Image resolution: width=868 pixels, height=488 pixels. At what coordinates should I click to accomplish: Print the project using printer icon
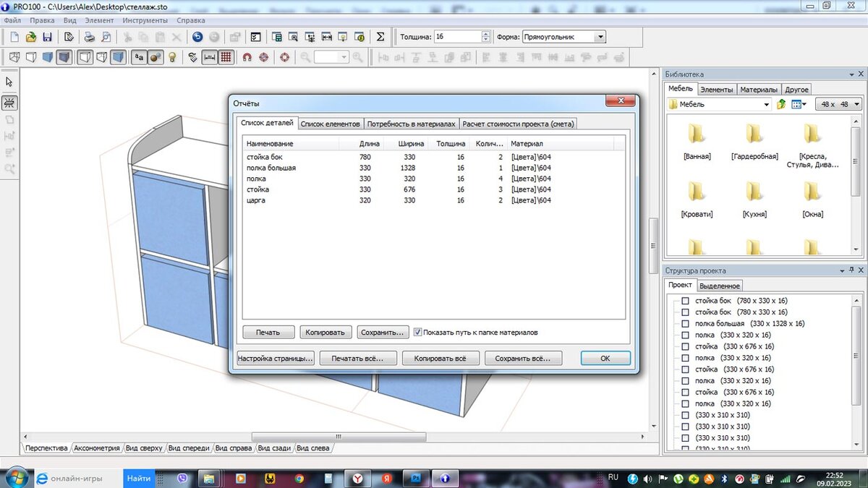point(89,37)
